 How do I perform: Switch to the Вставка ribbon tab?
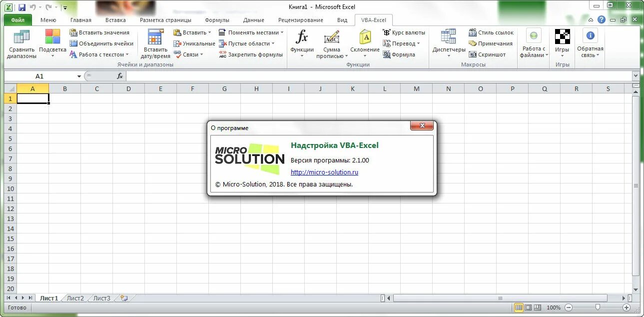point(115,20)
